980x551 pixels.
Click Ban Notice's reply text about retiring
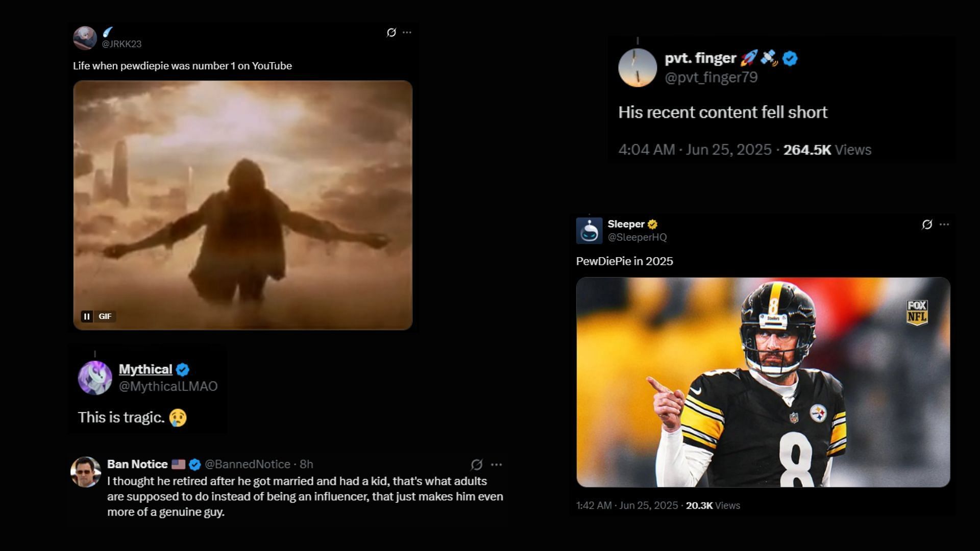point(305,496)
